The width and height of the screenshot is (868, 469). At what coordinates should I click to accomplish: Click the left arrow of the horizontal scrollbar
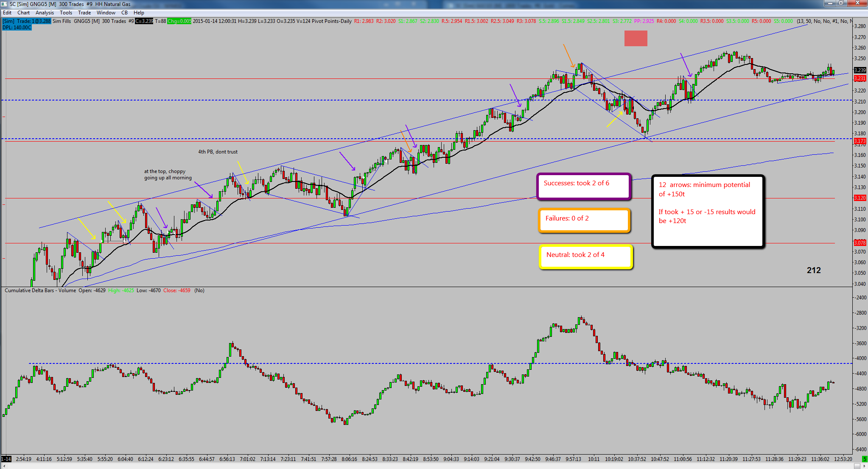click(x=3, y=466)
